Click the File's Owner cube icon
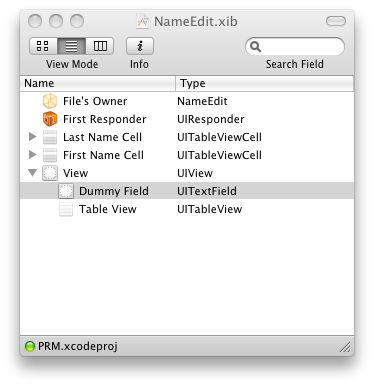This screenshot has height=386, width=374. coord(50,101)
